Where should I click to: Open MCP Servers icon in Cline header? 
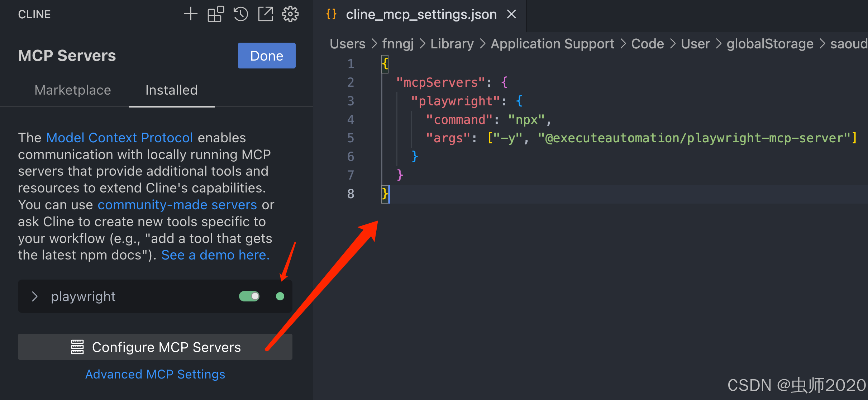click(216, 14)
